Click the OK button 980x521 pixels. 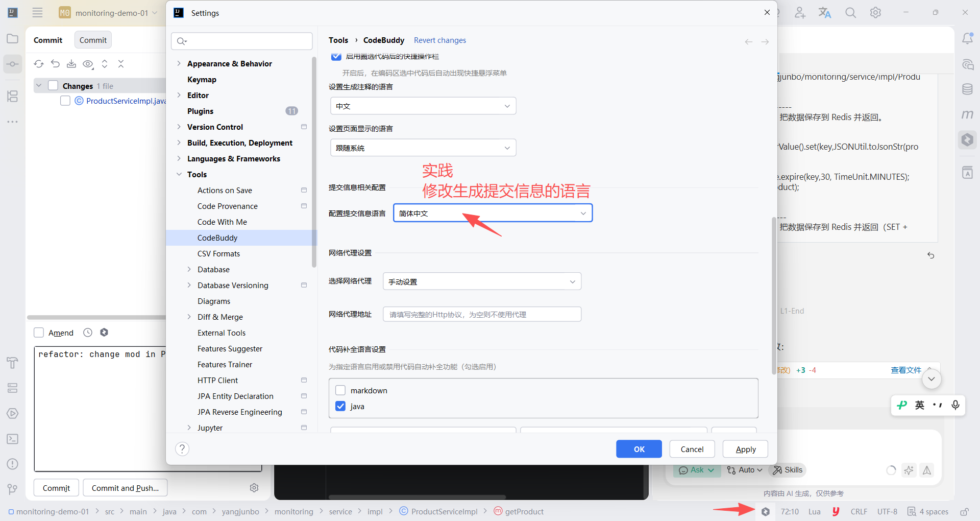click(x=639, y=449)
